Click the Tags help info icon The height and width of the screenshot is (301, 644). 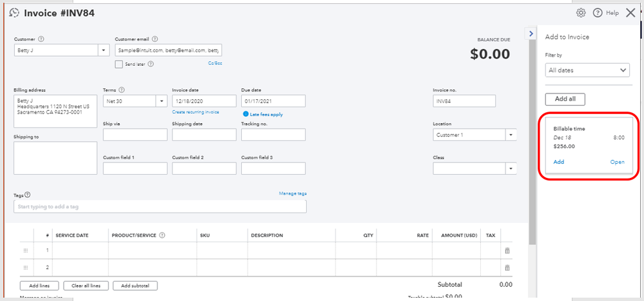pos(28,195)
